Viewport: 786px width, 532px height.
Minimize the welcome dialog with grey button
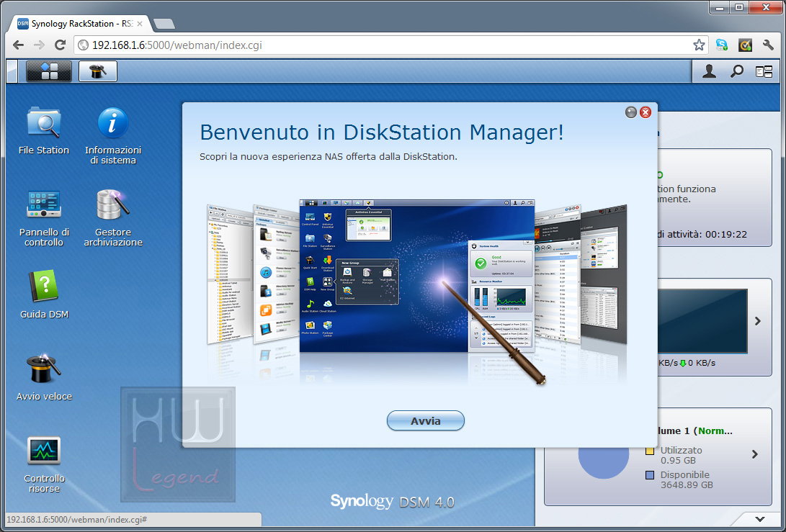tap(631, 112)
